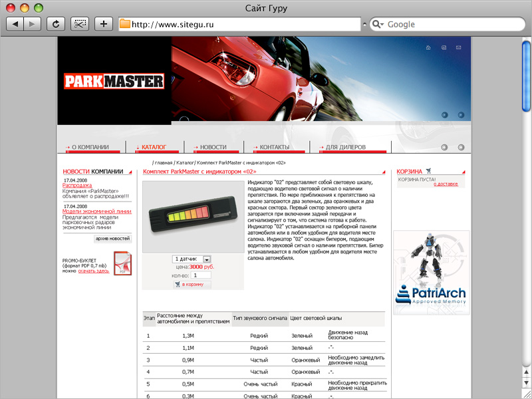Go forward using the browser forward arrow
The width and height of the screenshot is (532, 399).
(x=32, y=24)
